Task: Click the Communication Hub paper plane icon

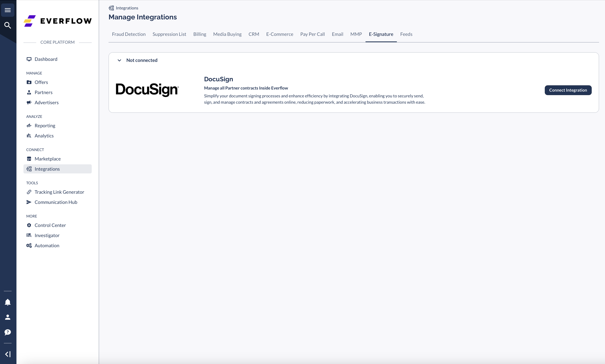Action: (29, 202)
